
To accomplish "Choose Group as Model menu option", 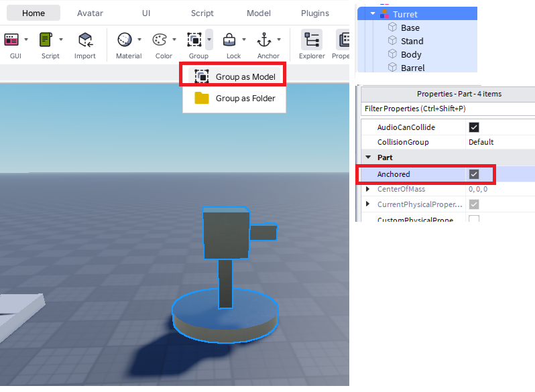I will pos(245,77).
